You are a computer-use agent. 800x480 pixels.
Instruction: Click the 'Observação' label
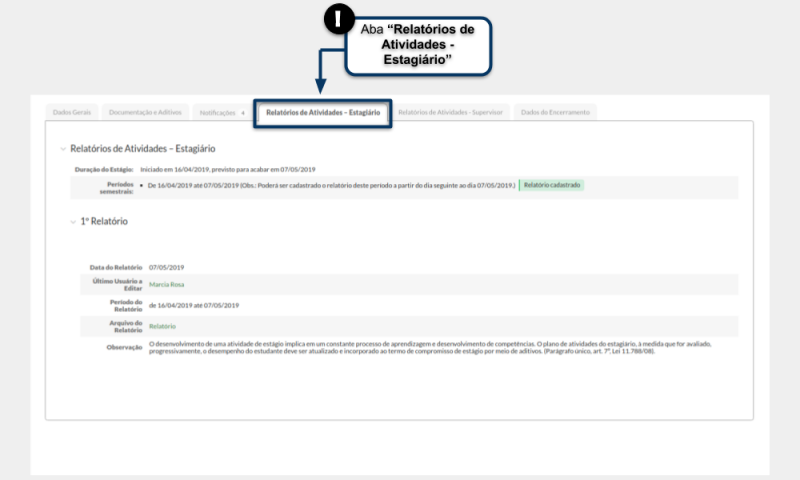point(124,347)
